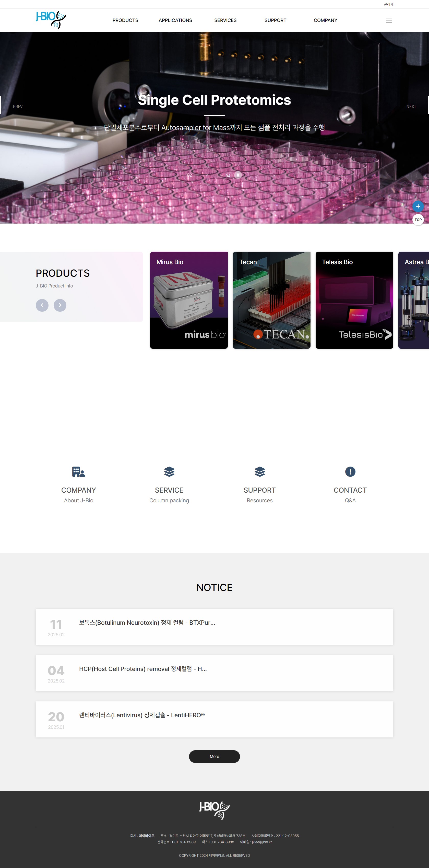
Task: Click the slideshow progress bar
Action: (208, 175)
